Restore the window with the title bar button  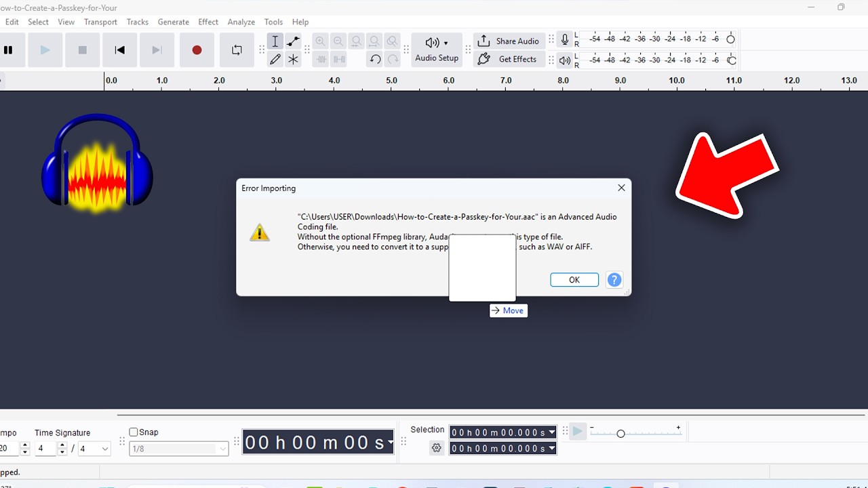tap(841, 7)
